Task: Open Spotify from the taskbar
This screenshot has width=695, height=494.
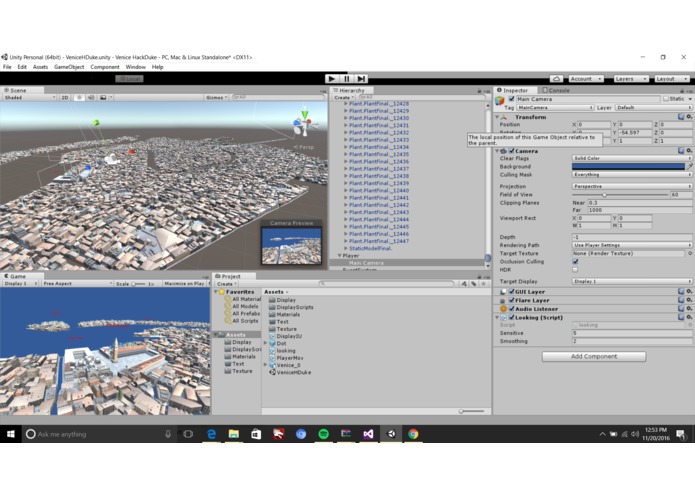Action: (324, 434)
